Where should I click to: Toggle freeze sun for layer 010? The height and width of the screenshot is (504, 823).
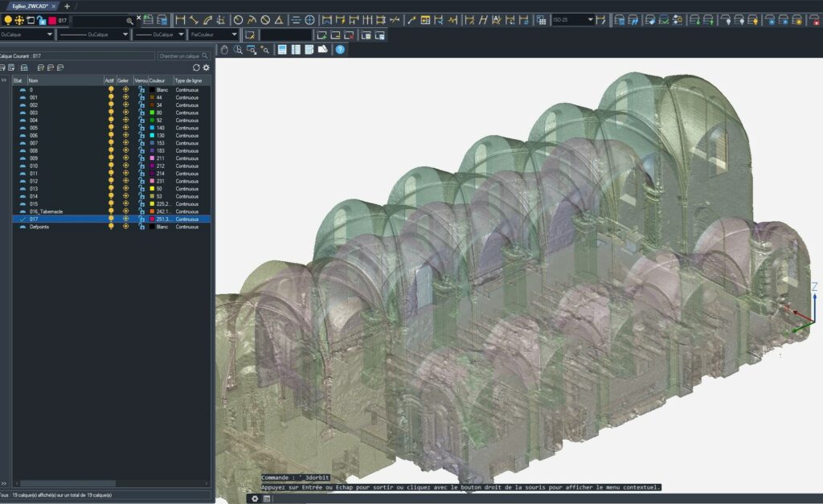(125, 166)
